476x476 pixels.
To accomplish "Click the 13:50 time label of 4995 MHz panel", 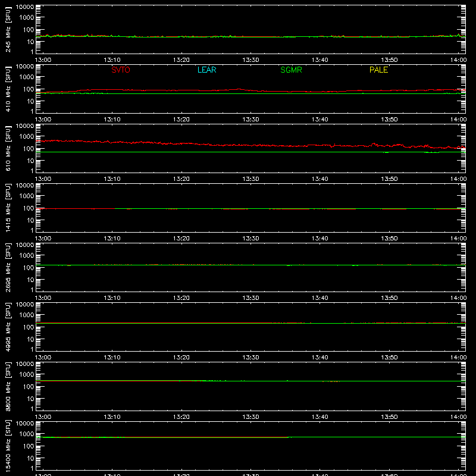I will click(389, 358).
